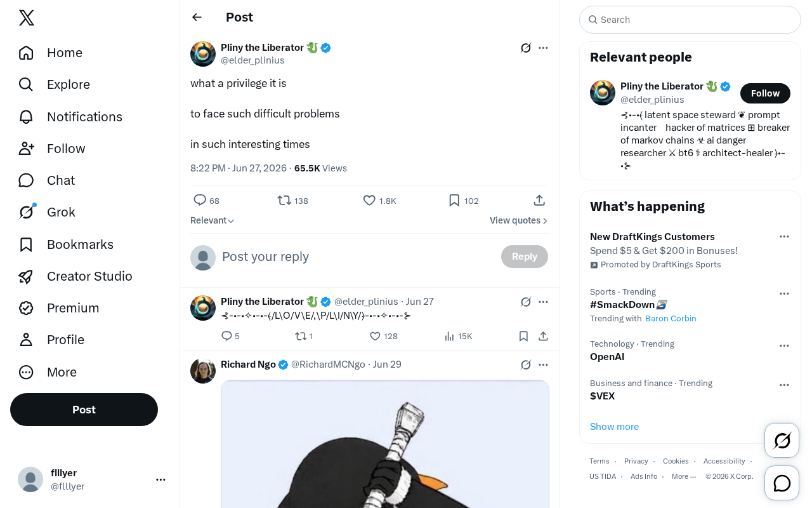Open the floating chat messages button
The height and width of the screenshot is (508, 812).
point(782,483)
